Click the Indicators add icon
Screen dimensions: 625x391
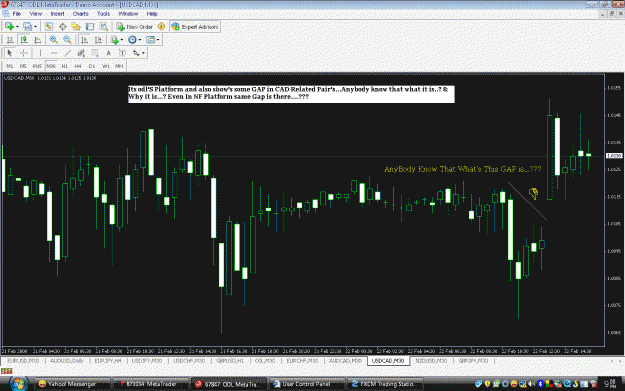click(114, 40)
